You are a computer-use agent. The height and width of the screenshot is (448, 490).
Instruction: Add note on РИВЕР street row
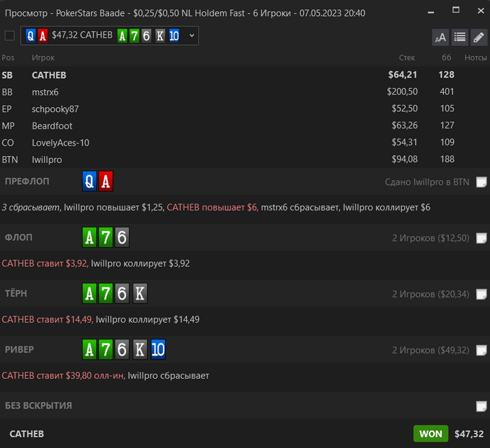pyautogui.click(x=482, y=350)
